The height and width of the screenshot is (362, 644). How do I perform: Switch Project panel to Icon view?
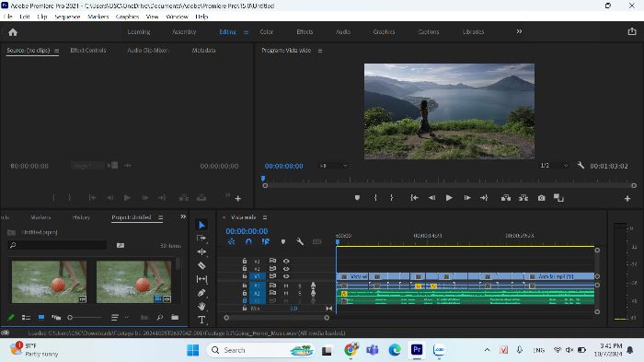click(x=41, y=317)
